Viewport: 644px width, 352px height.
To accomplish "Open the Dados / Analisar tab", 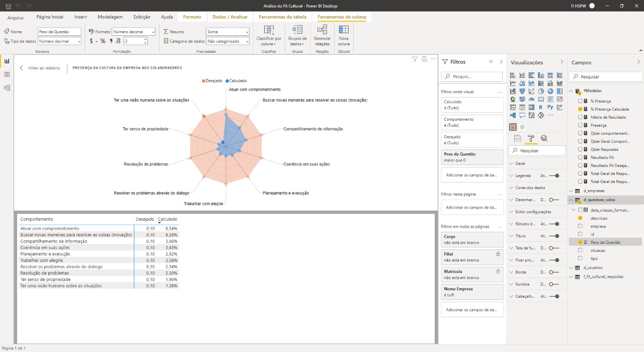I will click(230, 17).
